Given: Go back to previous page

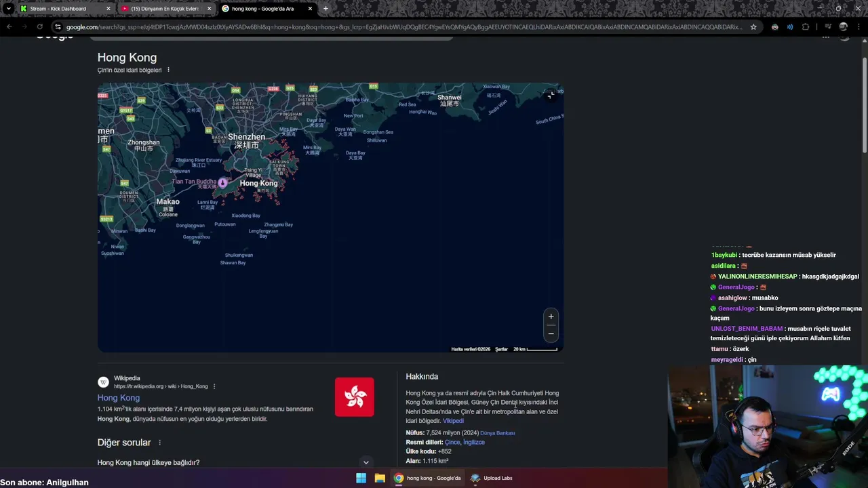Looking at the screenshot, I should point(9,27).
